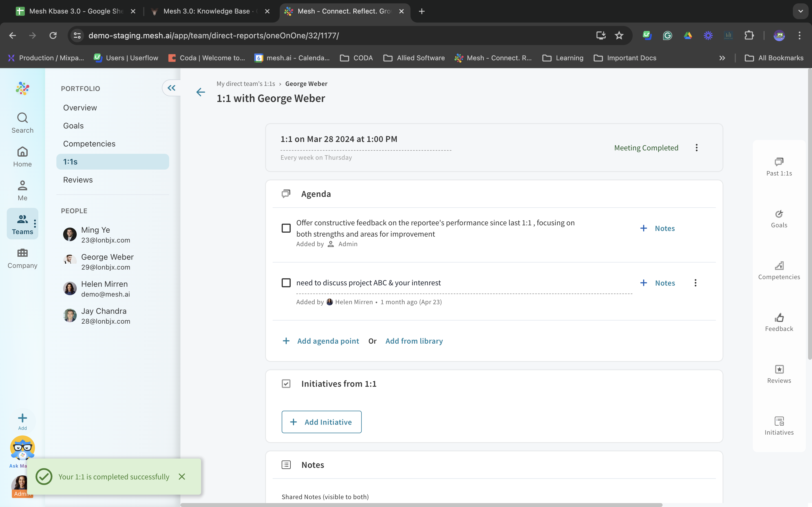Select Reviews in the Portfolio menu

tap(78, 180)
